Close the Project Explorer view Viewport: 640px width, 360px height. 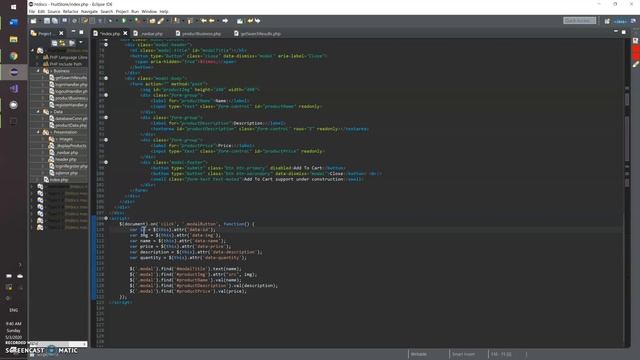pyautogui.click(x=61, y=33)
